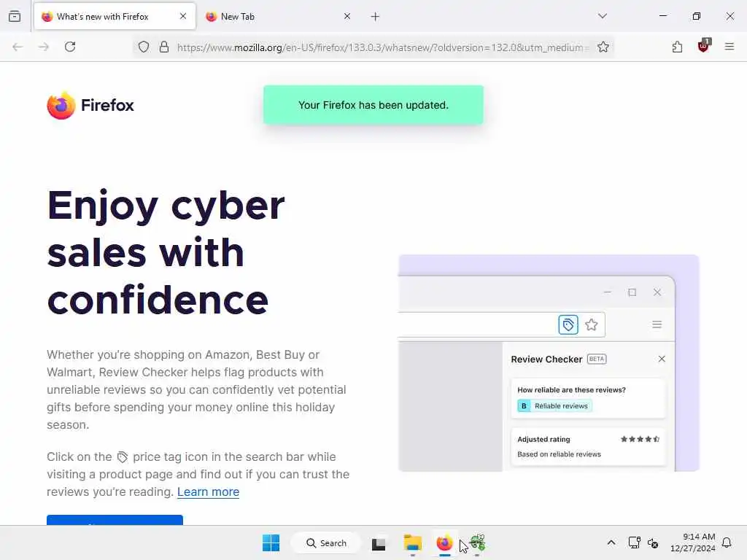747x560 pixels.
Task: Go back one page
Action: pos(18,47)
